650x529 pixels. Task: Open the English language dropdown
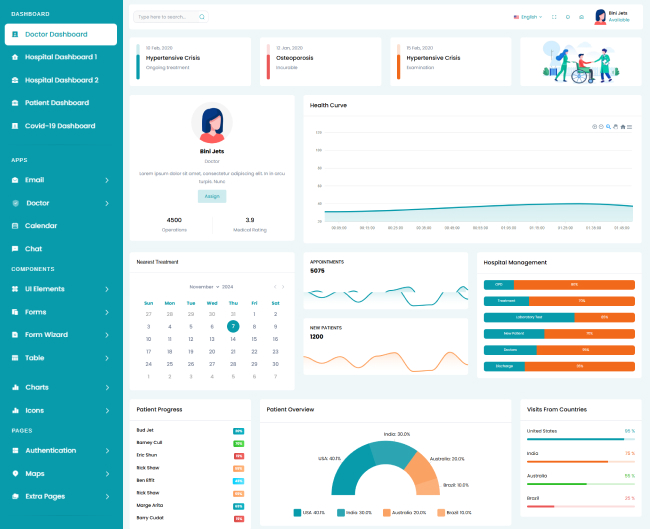tap(528, 17)
